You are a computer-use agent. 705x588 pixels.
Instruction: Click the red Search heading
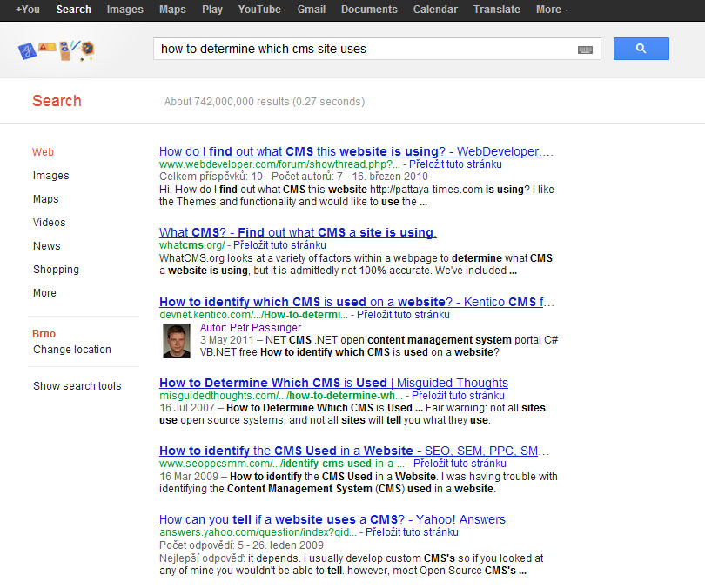click(57, 101)
